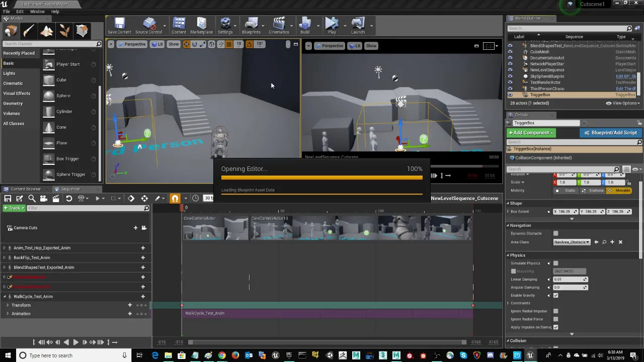Toggle the Dynamic Obstacle checkbox
The image size is (644, 362).
pos(555,233)
